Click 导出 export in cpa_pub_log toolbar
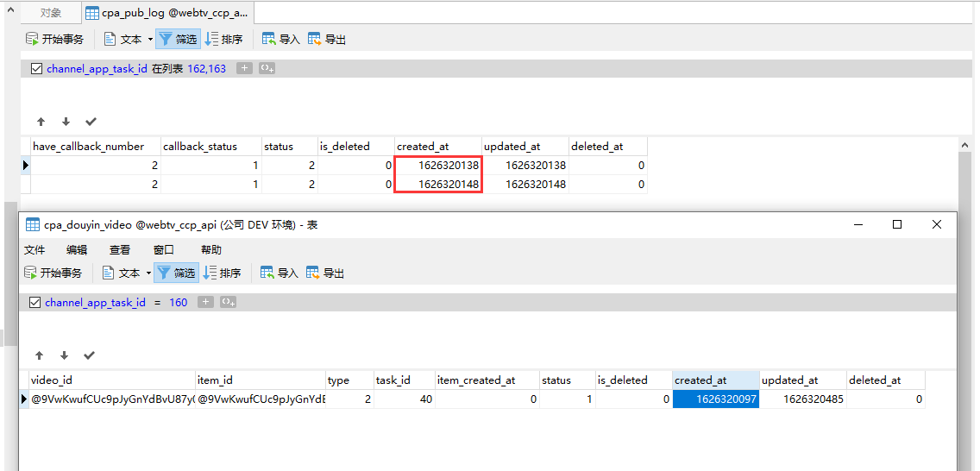This screenshot has height=471, width=980. 327,40
